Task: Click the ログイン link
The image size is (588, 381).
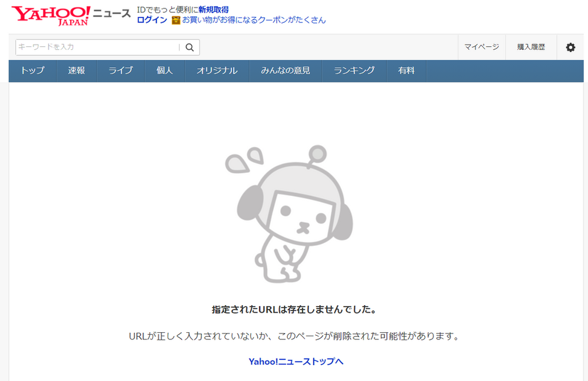Action: [152, 20]
